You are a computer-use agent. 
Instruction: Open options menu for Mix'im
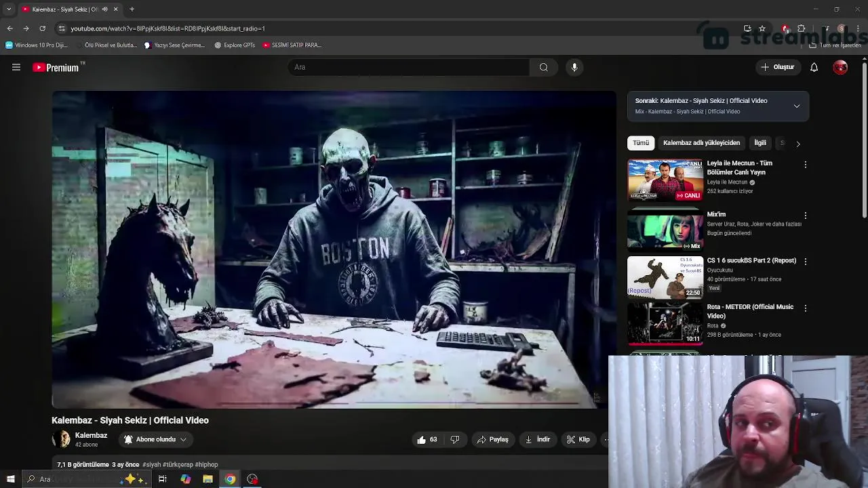tap(805, 216)
